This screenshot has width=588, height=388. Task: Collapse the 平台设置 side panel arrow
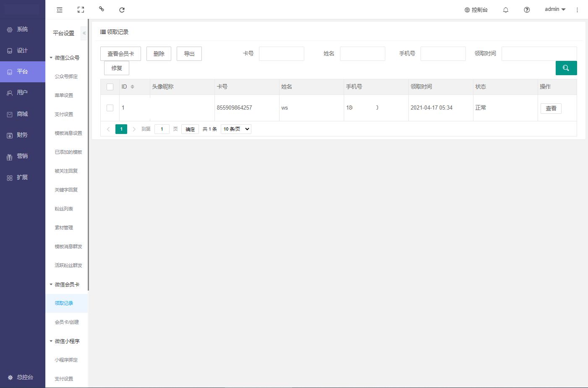(84, 33)
